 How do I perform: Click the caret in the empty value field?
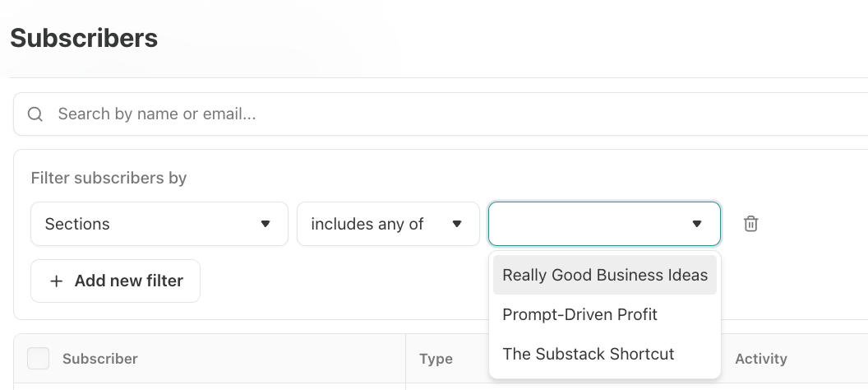pyautogui.click(x=697, y=224)
